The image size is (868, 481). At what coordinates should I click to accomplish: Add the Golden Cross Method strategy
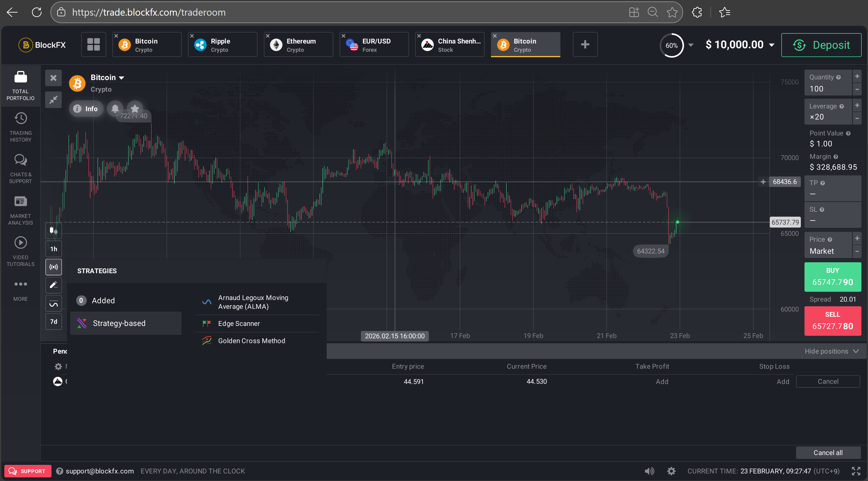tap(257, 341)
